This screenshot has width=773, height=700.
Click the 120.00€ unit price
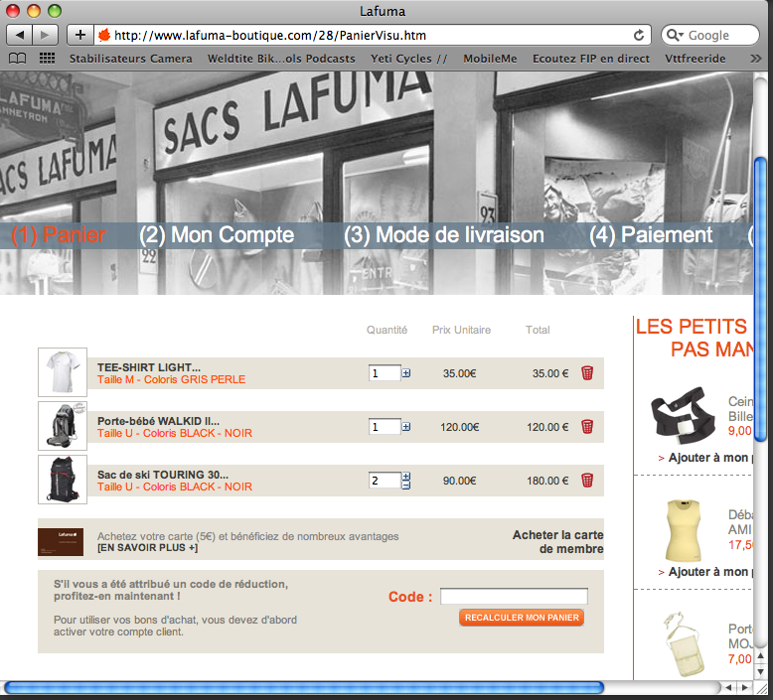459,427
